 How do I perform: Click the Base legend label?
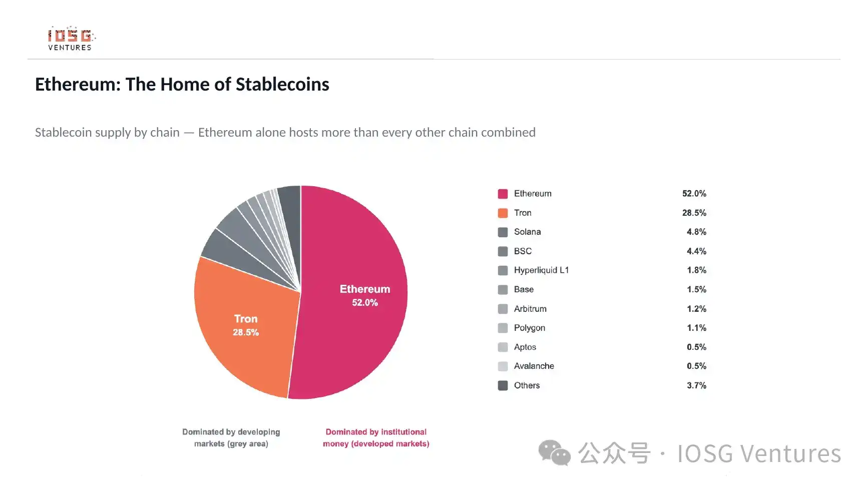click(x=524, y=289)
